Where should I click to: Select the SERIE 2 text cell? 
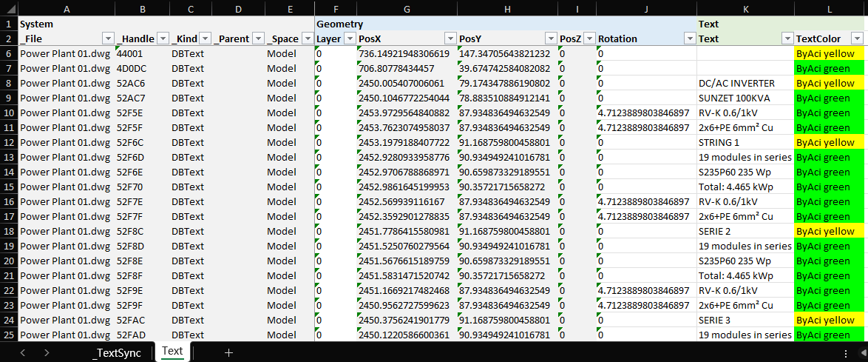click(x=745, y=231)
